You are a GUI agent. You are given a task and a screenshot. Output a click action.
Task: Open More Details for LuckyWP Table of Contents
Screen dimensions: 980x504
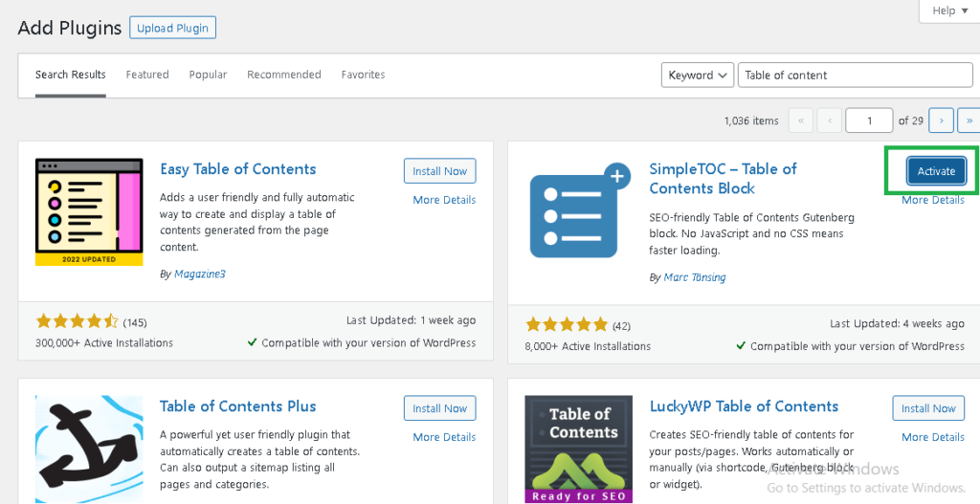(x=933, y=437)
